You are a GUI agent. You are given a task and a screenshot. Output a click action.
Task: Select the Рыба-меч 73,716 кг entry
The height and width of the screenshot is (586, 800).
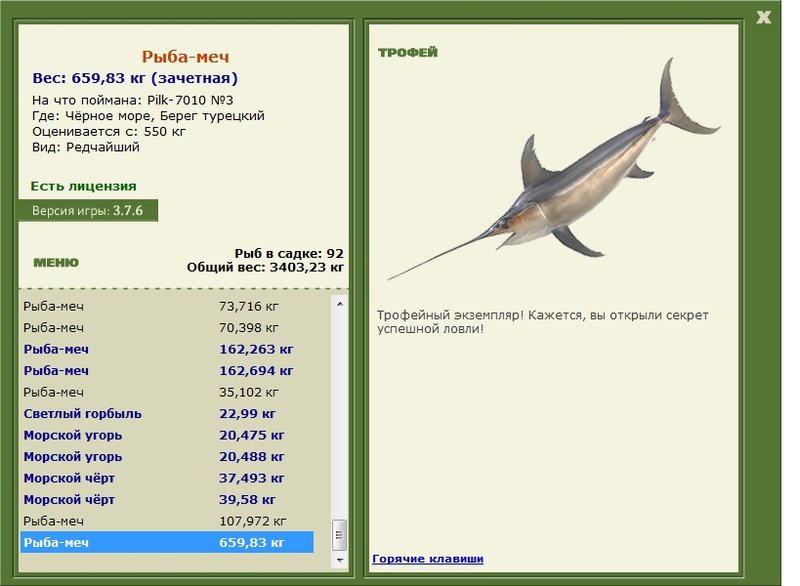click(x=167, y=307)
